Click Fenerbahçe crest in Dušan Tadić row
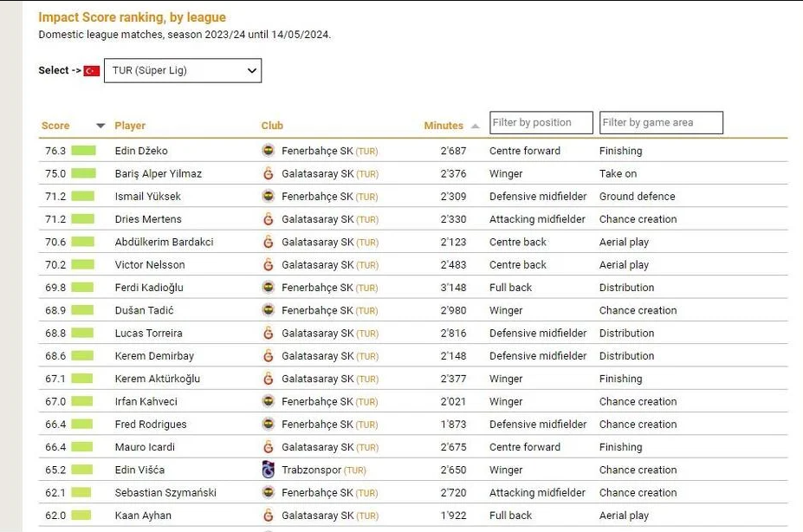This screenshot has width=803, height=532. [x=268, y=310]
